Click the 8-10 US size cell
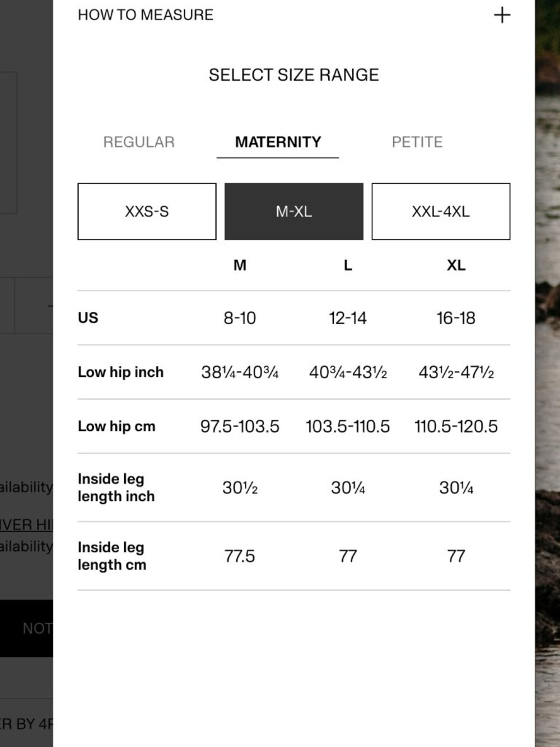 pos(240,318)
